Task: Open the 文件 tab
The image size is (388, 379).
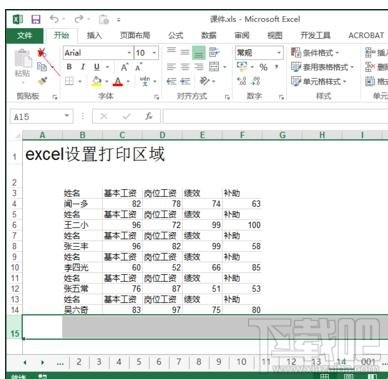Action: [x=25, y=35]
